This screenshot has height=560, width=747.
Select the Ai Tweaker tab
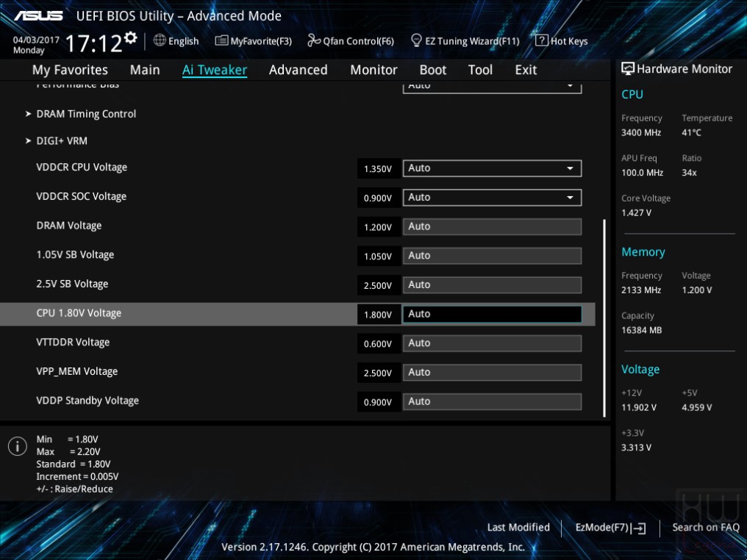(215, 70)
